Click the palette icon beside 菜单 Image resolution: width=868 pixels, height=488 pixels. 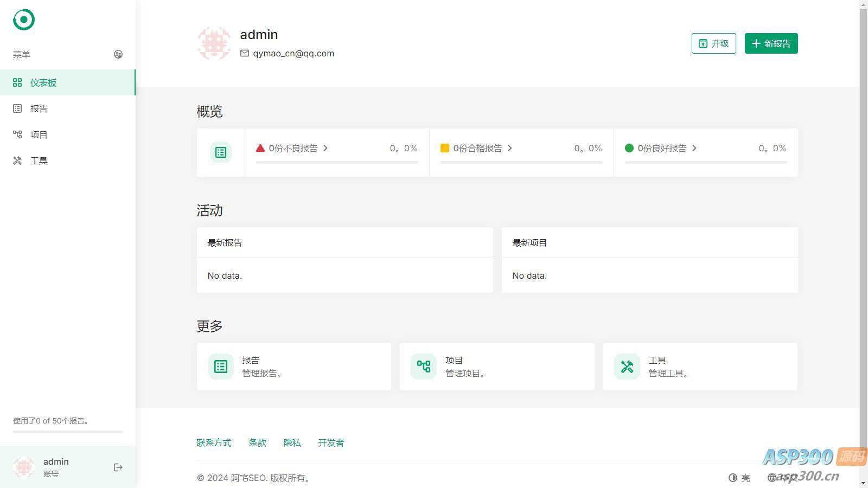(118, 54)
